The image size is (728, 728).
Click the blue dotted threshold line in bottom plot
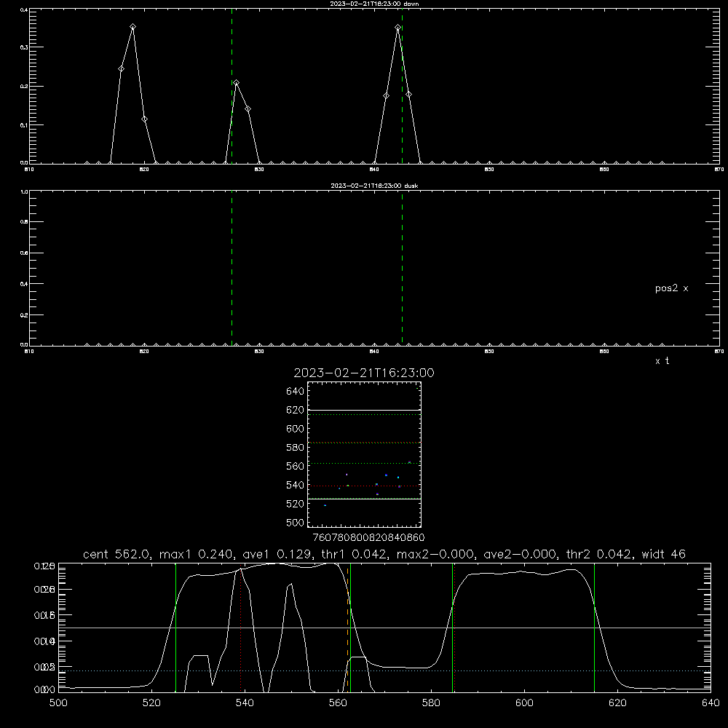(x=384, y=671)
